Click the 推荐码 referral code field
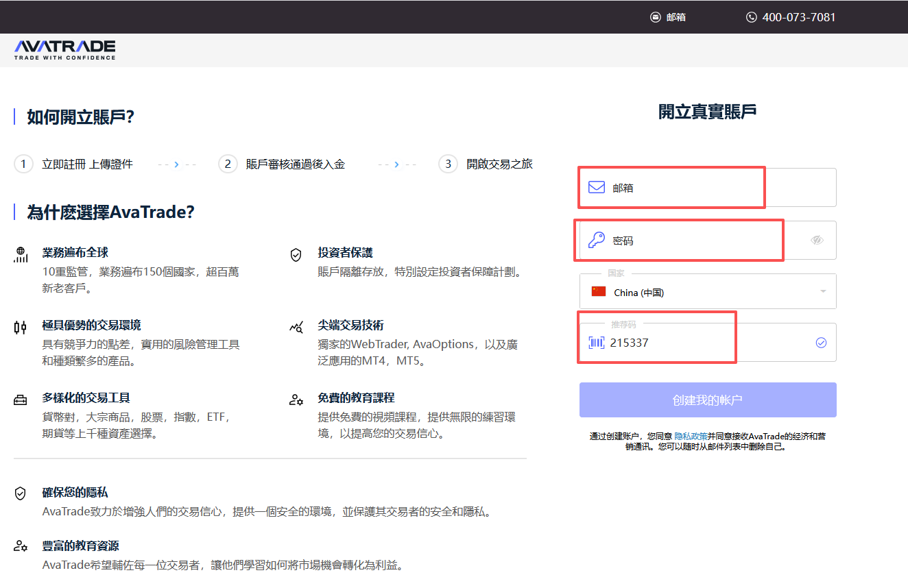 pyautogui.click(x=708, y=342)
